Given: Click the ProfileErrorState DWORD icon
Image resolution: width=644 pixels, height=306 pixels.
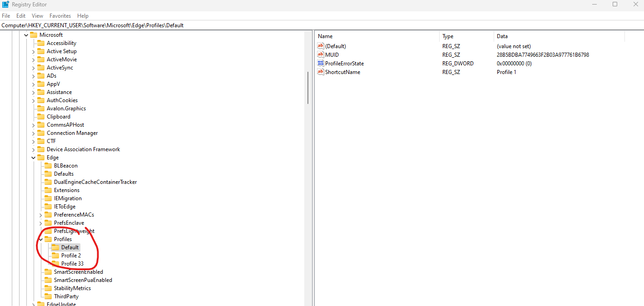Looking at the screenshot, I should pos(320,63).
